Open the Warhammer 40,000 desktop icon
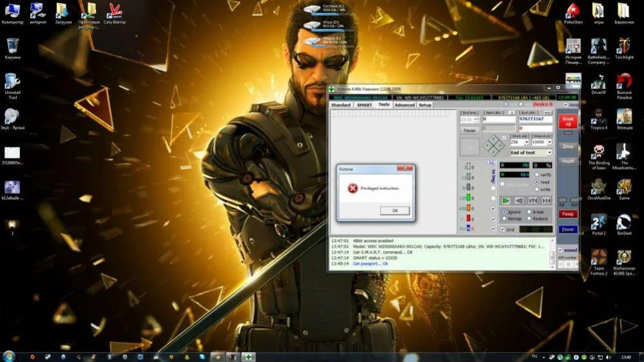Image resolution: width=644 pixels, height=362 pixels. click(x=624, y=262)
